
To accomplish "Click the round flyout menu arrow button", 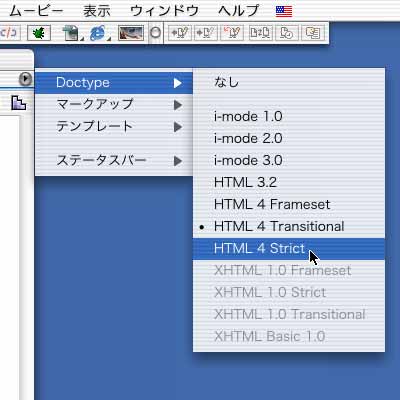I will (x=26, y=79).
